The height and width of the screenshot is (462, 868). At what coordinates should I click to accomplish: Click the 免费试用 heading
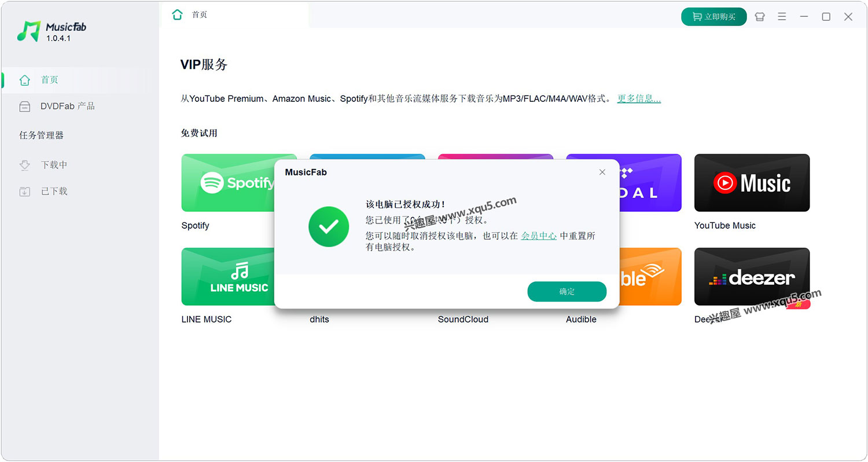(199, 133)
